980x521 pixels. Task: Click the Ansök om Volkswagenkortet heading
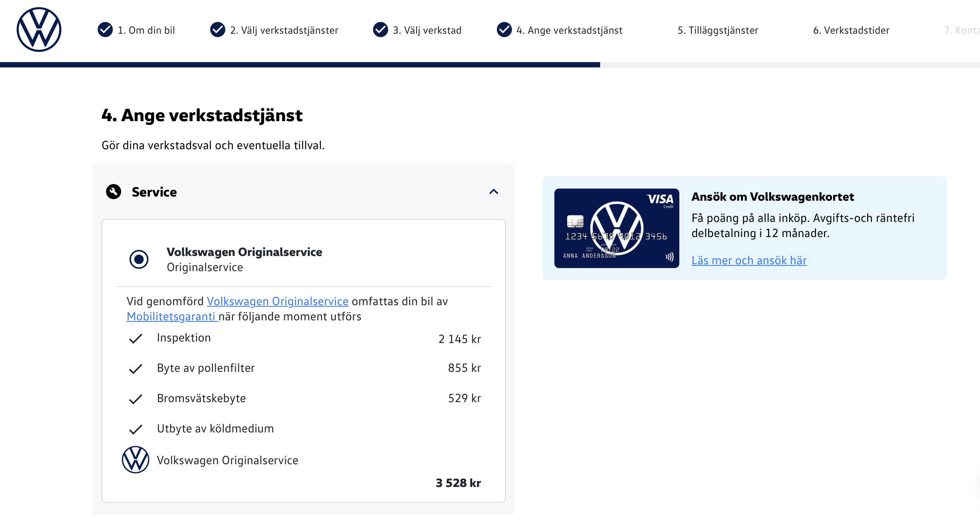tap(772, 197)
